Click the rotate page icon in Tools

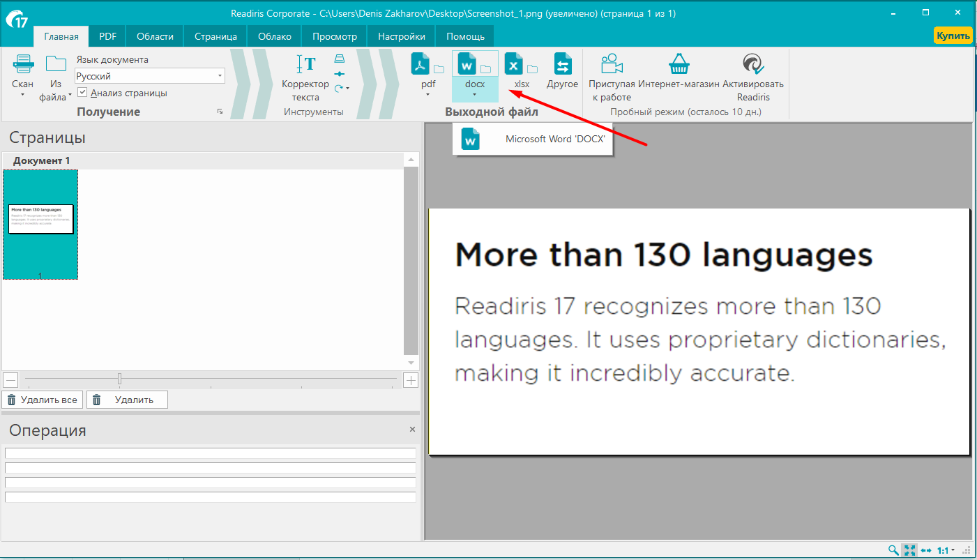click(338, 88)
